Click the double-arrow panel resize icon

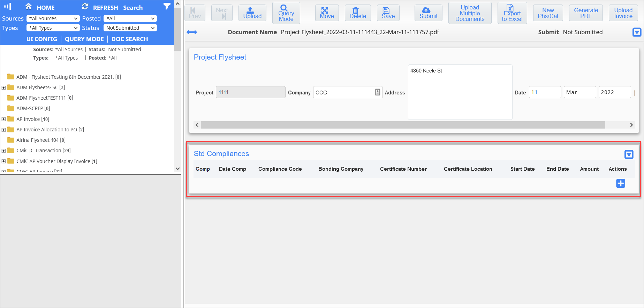click(192, 32)
